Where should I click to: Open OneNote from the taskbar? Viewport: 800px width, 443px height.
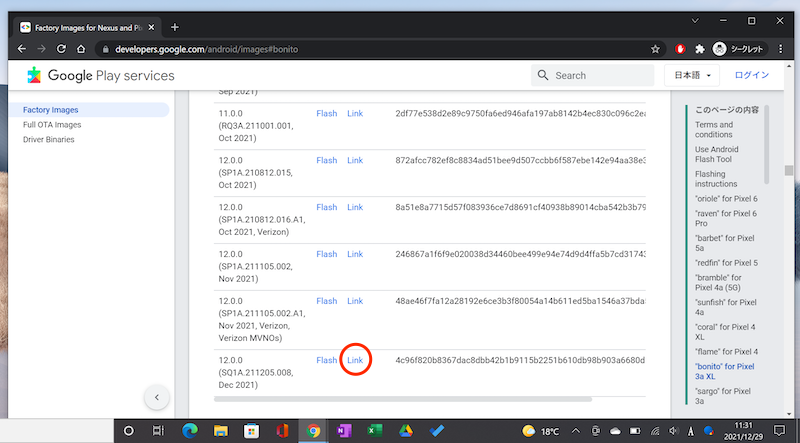(x=344, y=431)
